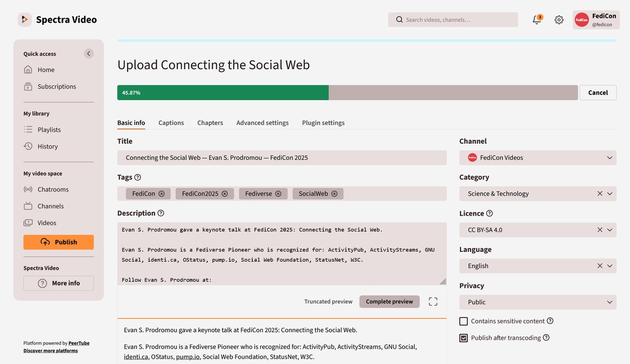This screenshot has height=364, width=630.
Task: Open the Channel dropdown
Action: [x=538, y=157]
